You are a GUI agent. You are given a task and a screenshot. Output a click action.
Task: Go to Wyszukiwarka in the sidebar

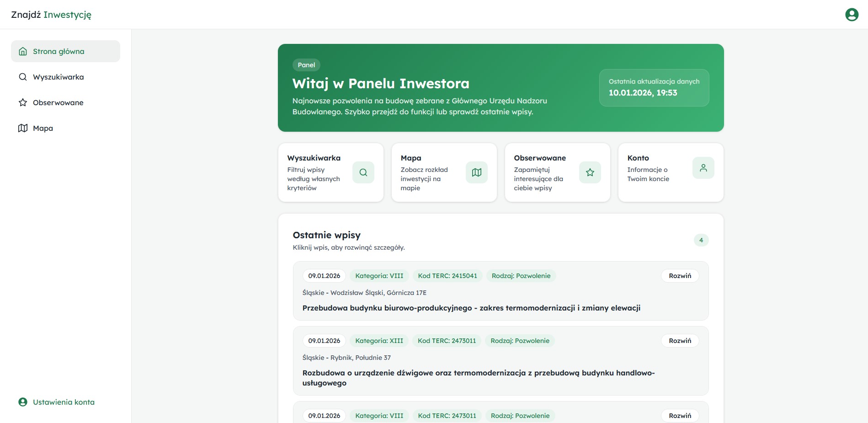tap(65, 77)
